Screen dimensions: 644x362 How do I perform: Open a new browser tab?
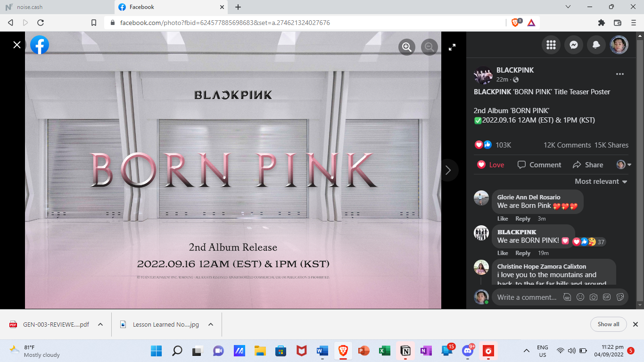tap(238, 7)
